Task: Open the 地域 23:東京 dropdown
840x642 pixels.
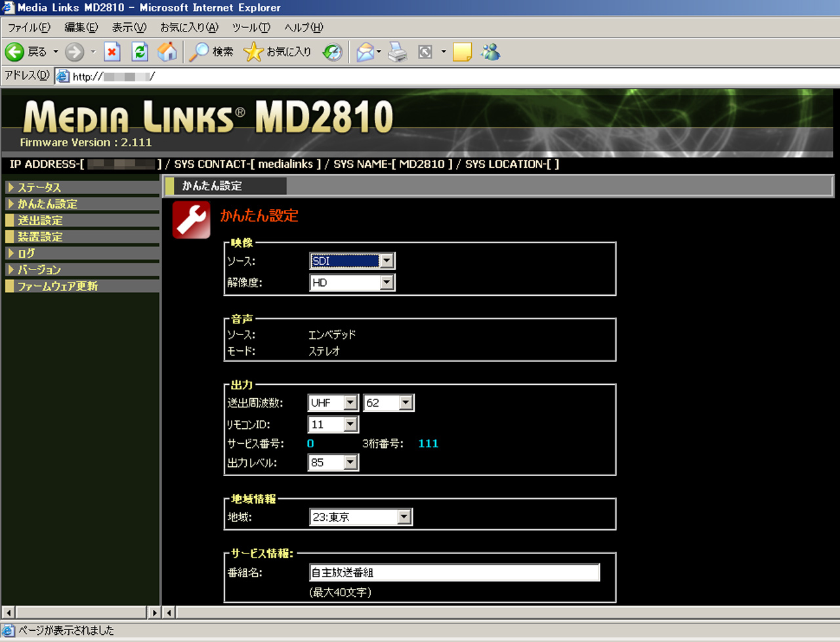Action: coord(361,517)
